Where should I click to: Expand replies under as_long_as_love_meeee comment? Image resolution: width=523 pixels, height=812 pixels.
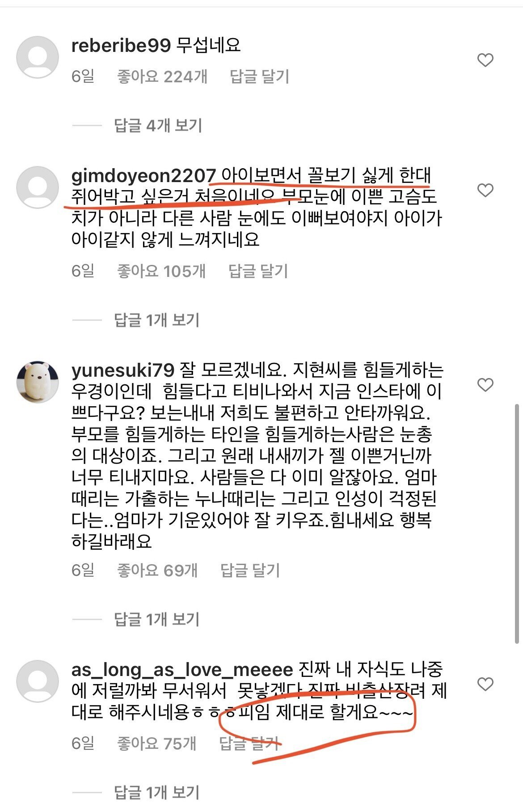156,792
